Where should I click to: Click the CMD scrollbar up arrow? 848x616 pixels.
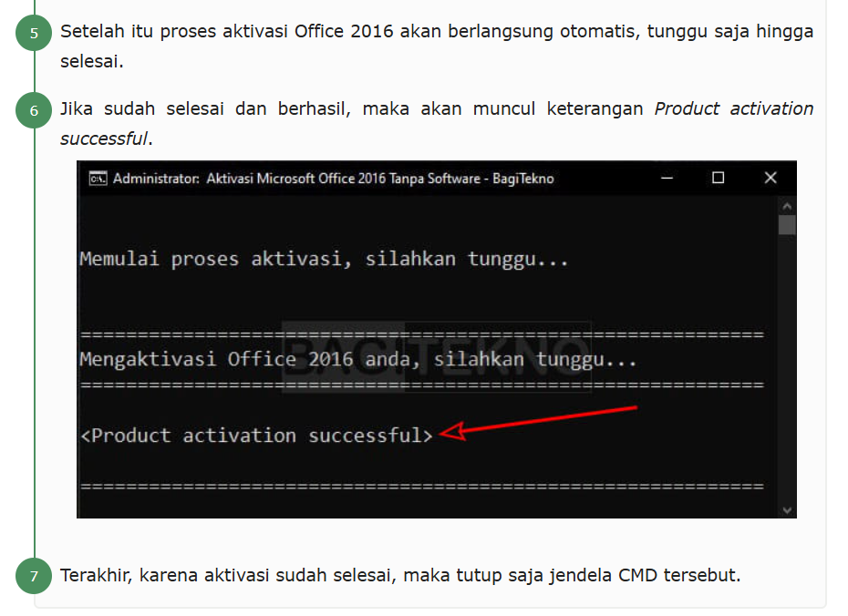[787, 207]
